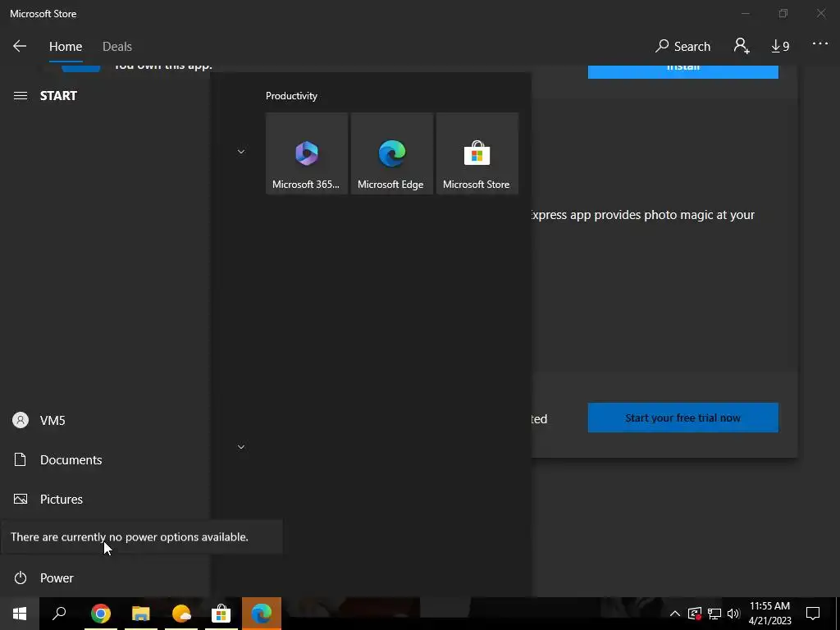
Task: Open the See more ellipsis menu
Action: [820, 44]
